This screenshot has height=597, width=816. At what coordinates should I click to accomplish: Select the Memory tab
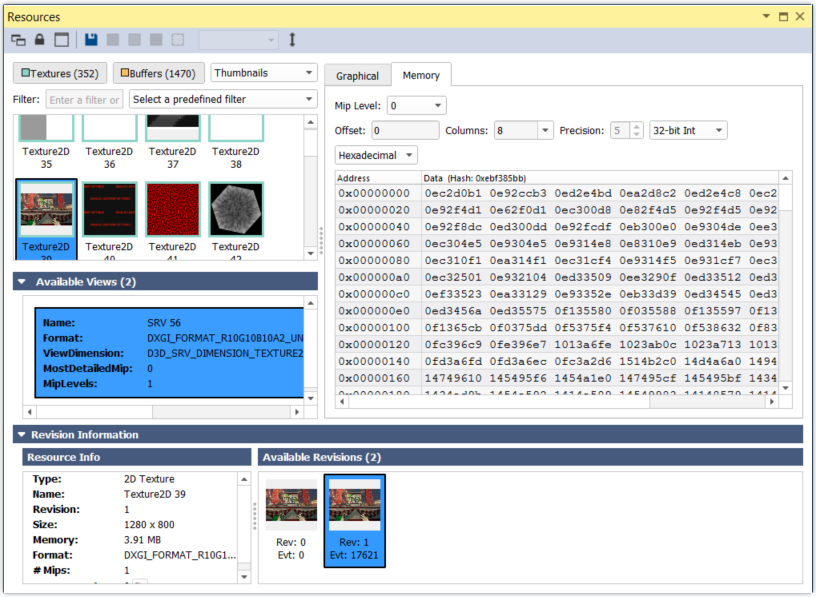click(421, 75)
